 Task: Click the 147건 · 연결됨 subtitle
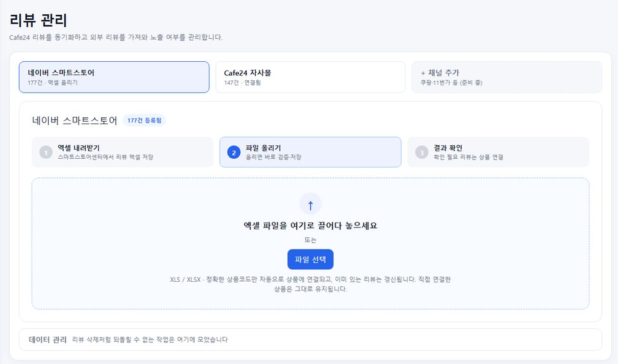[242, 83]
